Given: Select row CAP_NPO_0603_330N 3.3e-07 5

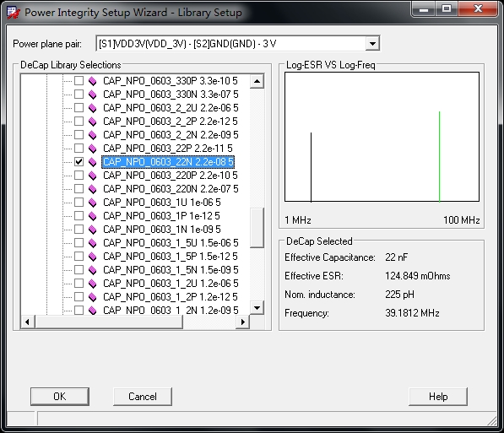Looking at the screenshot, I should tap(171, 95).
